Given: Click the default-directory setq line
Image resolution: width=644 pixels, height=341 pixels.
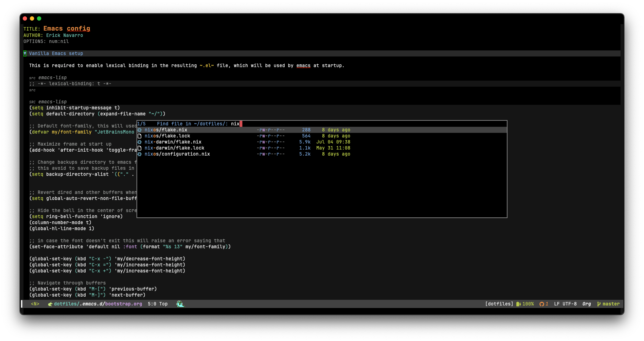Looking at the screenshot, I should tap(97, 114).
